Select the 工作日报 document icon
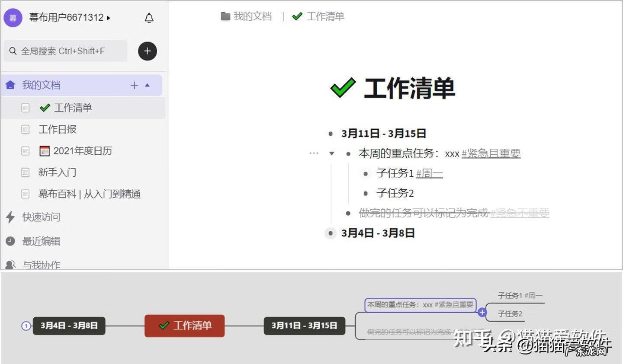623x364 pixels. 25,129
